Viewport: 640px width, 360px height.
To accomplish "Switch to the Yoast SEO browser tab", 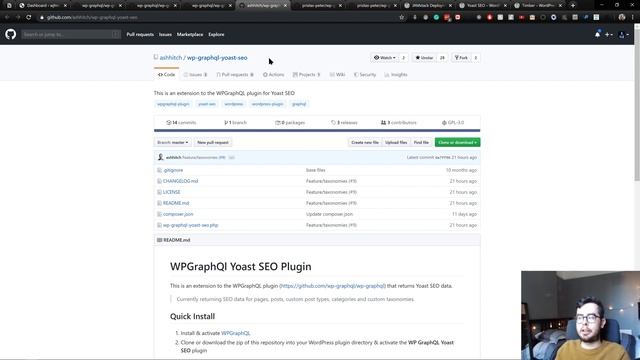I will 483,6.
